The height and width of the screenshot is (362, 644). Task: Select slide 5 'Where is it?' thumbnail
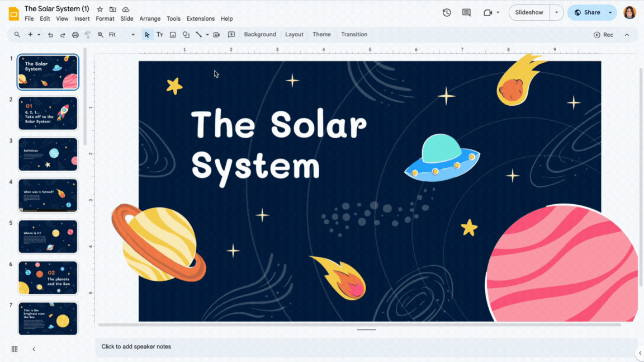pyautogui.click(x=48, y=237)
